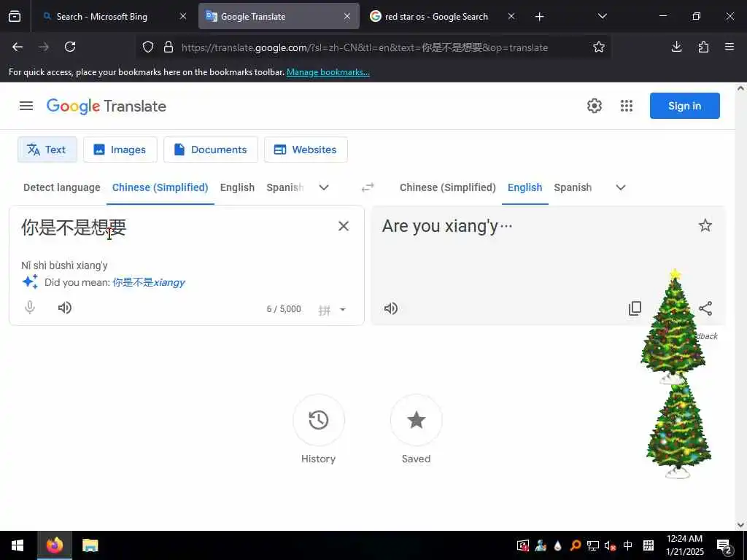The image size is (747, 560).
Task: Toggle the pinyin input tool icon
Action: pos(325,310)
